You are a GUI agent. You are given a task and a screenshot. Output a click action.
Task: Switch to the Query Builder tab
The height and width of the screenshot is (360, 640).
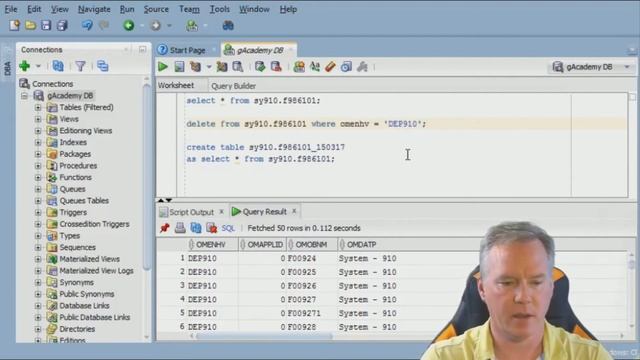coord(233,86)
